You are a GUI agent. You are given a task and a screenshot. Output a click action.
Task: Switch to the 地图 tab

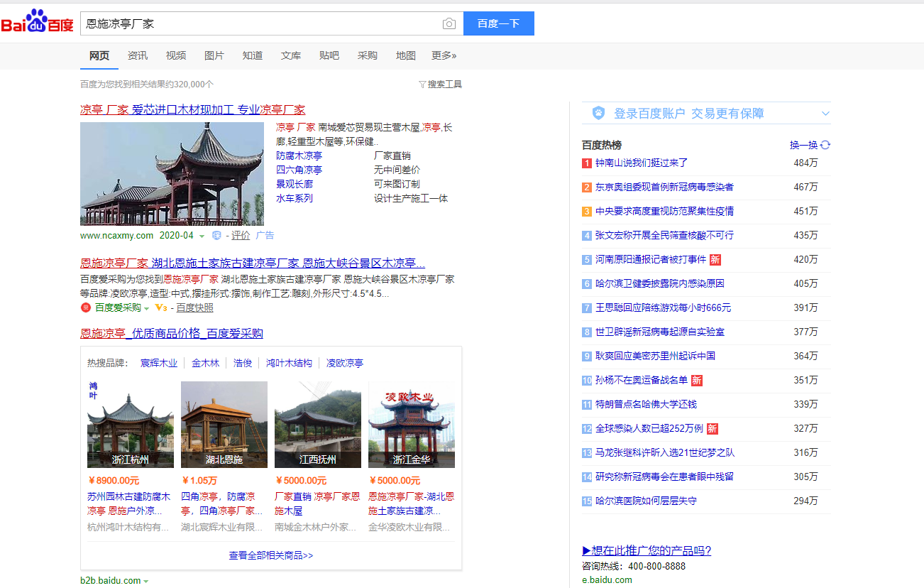point(405,55)
